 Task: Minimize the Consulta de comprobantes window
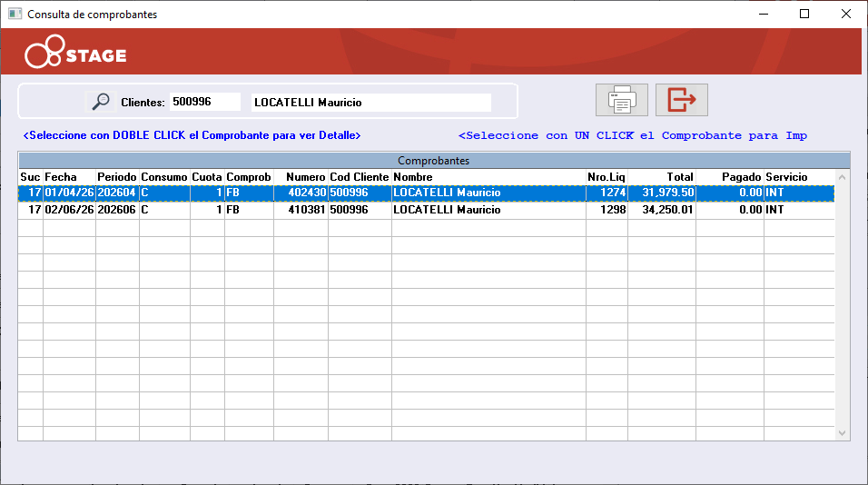click(x=764, y=14)
